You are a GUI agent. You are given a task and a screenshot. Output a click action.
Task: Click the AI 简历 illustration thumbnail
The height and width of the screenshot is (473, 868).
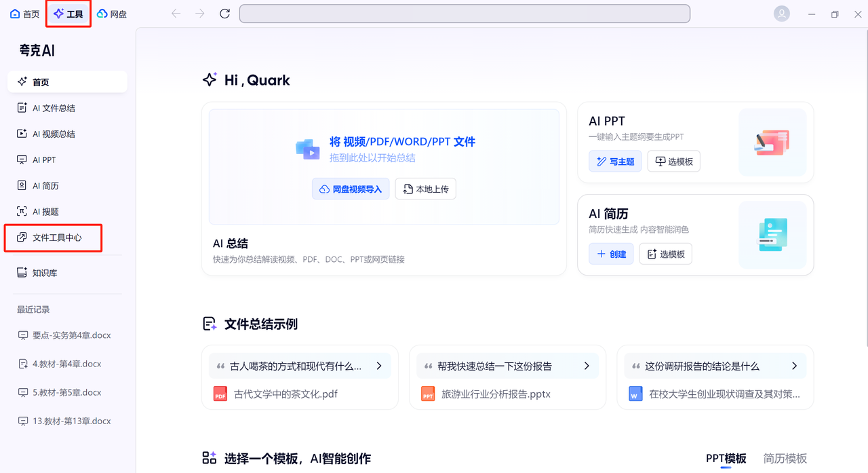pos(772,235)
